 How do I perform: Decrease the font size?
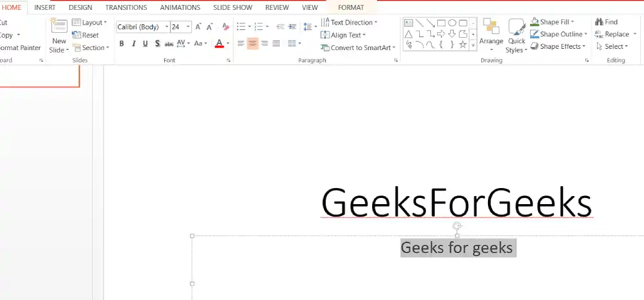pyautogui.click(x=209, y=27)
